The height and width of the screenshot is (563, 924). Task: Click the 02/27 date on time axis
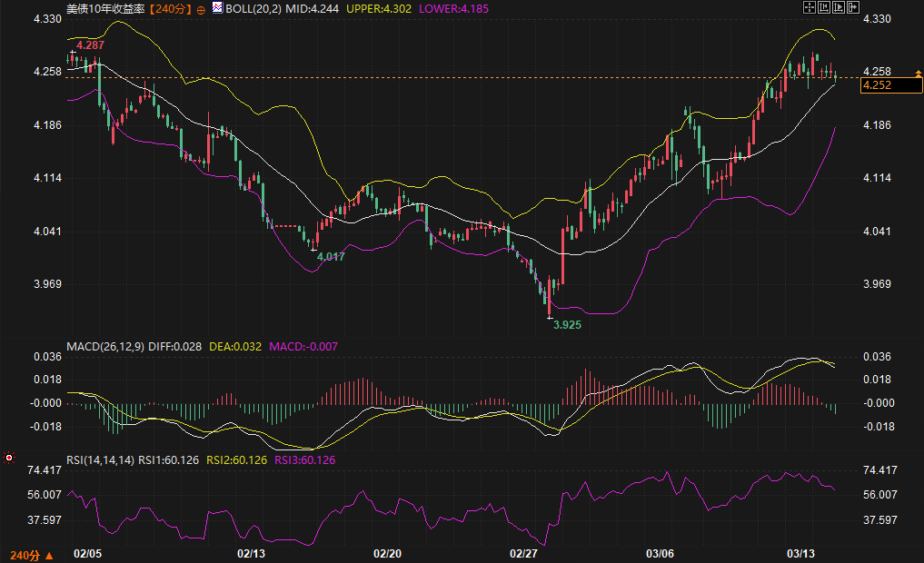click(523, 553)
